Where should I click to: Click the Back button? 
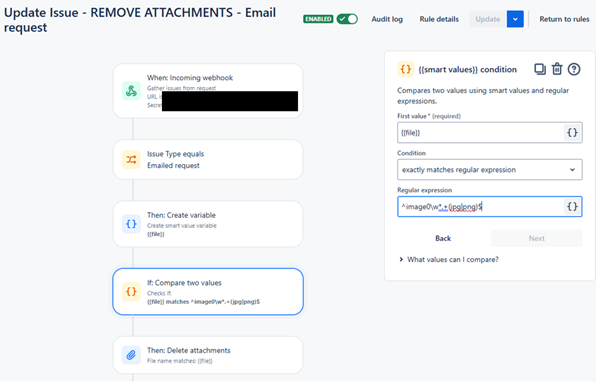pos(443,238)
